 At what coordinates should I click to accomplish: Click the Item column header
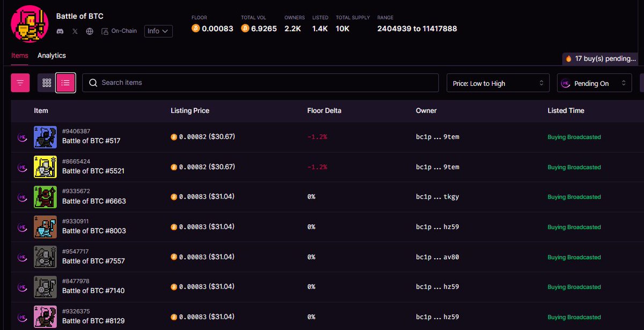pos(41,111)
